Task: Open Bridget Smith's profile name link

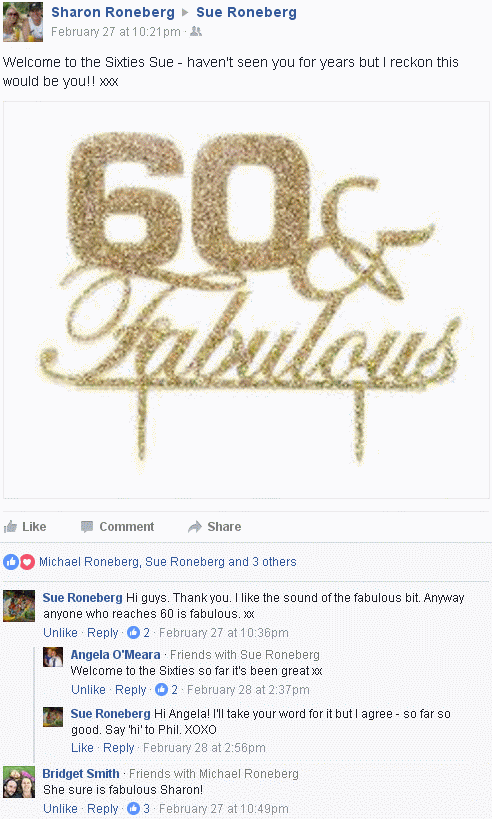Action: coord(81,774)
